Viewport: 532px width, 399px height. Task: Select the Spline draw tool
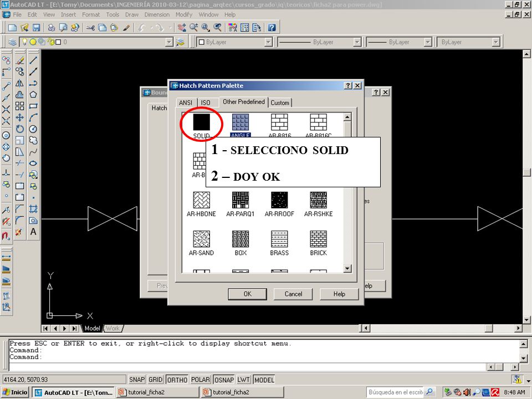(33, 152)
